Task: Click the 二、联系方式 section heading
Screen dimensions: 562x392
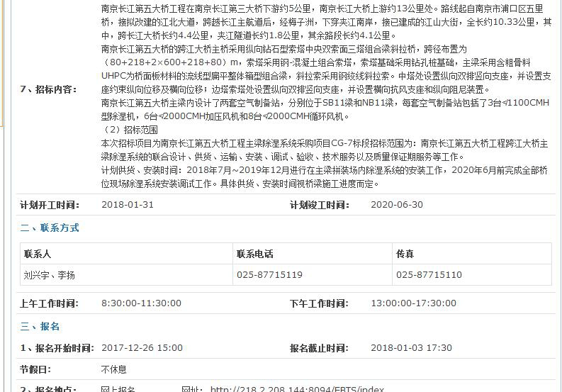Action: pos(50,228)
